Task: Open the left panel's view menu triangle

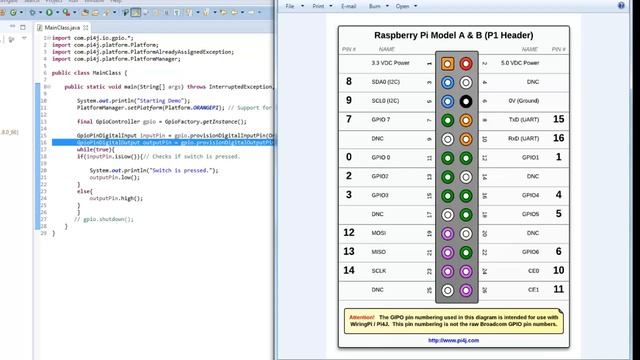Action: pos(24,38)
